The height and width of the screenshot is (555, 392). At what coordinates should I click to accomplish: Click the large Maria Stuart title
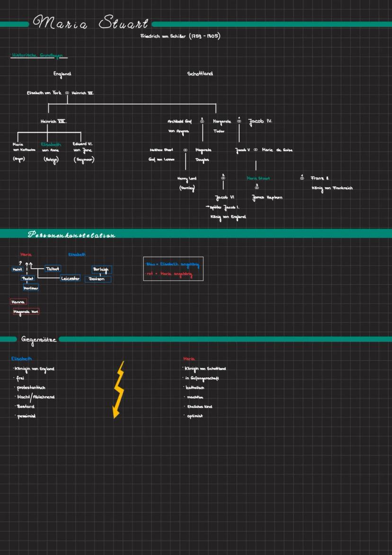pos(90,23)
